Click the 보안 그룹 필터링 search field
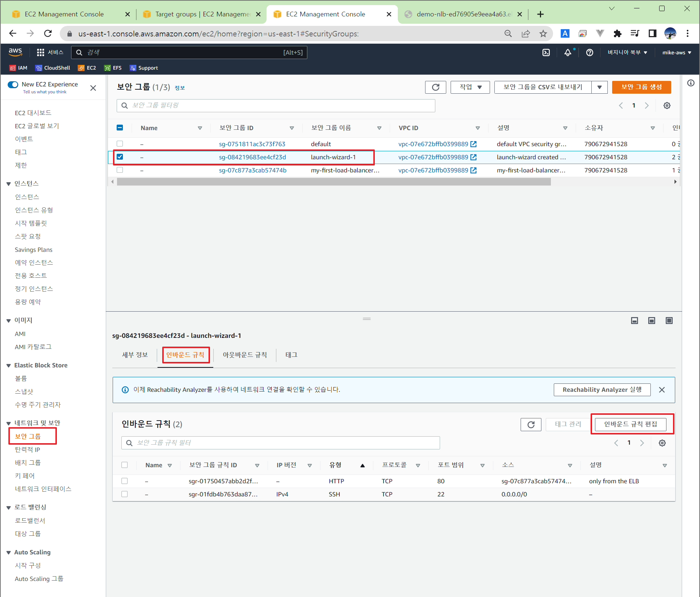The width and height of the screenshot is (700, 597). click(x=276, y=105)
